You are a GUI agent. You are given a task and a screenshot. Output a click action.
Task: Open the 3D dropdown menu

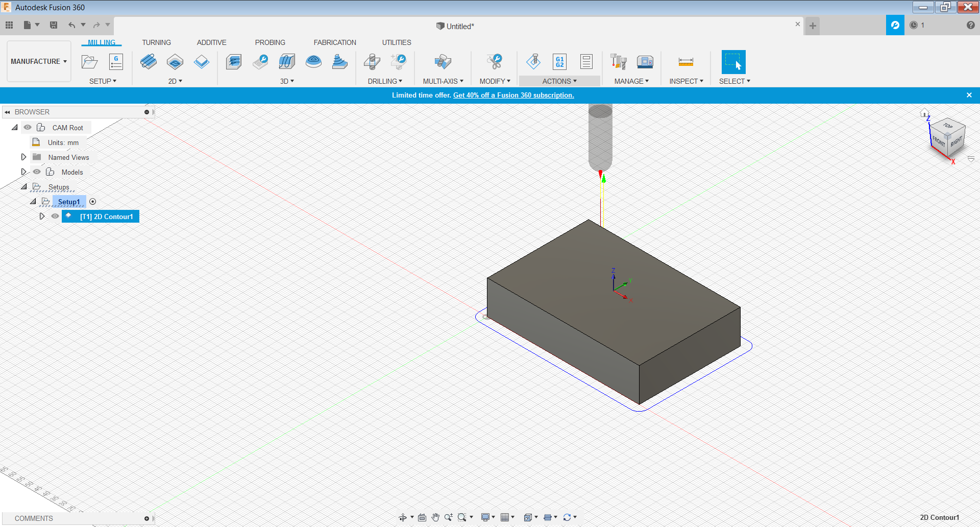point(287,81)
